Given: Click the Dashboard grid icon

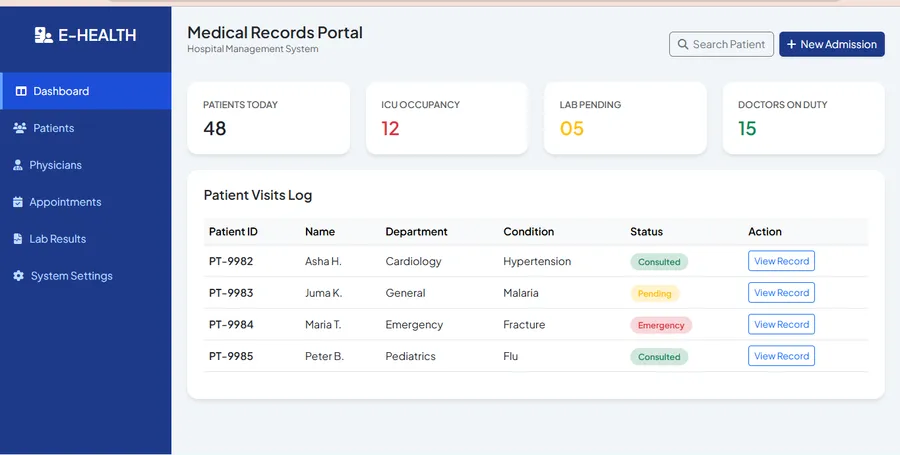Looking at the screenshot, I should pyautogui.click(x=21, y=91).
